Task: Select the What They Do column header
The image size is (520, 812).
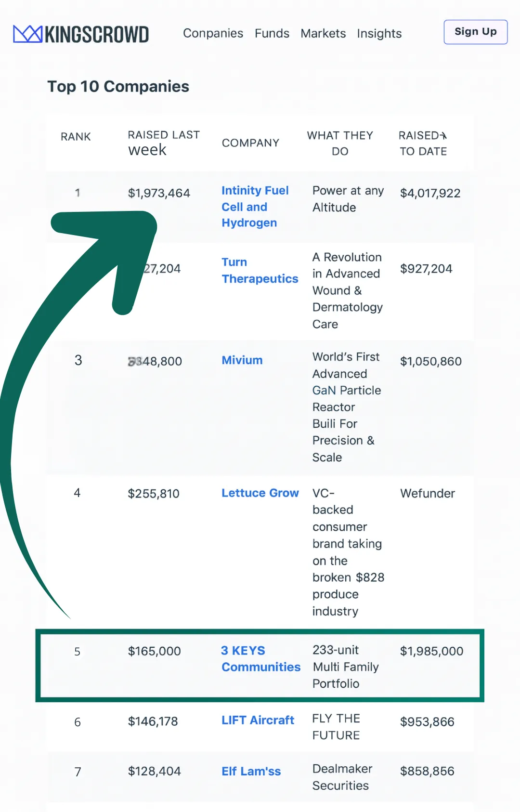Action: click(x=340, y=143)
